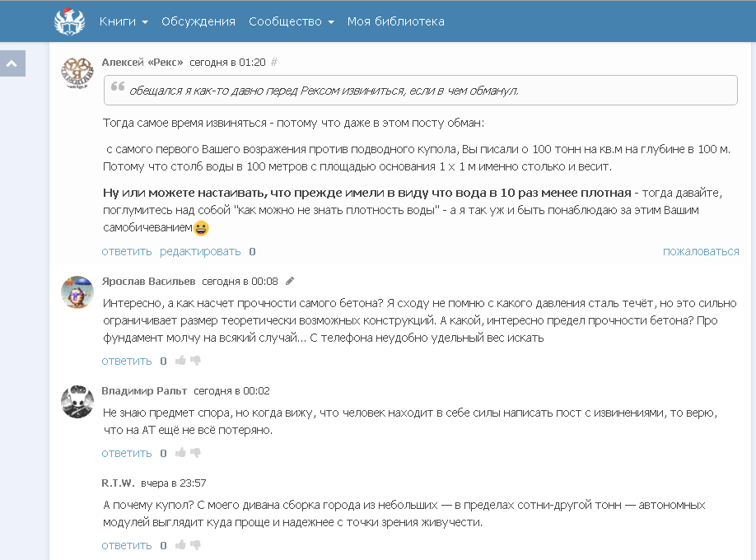Click the scroll-to-top arrow button

[x=12, y=63]
